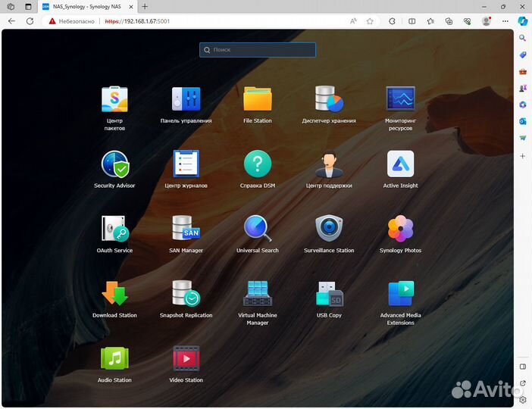Click the Поиск search field

pyautogui.click(x=258, y=50)
